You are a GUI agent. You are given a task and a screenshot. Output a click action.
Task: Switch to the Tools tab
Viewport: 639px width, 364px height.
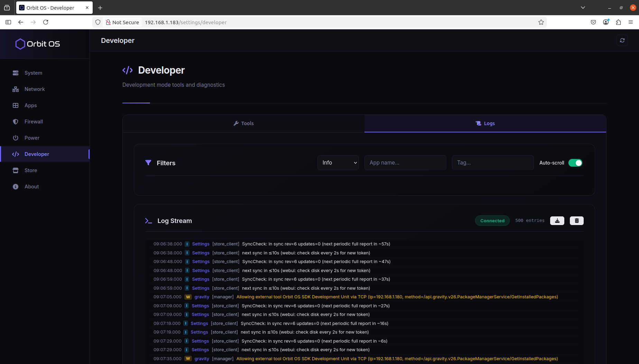click(243, 123)
